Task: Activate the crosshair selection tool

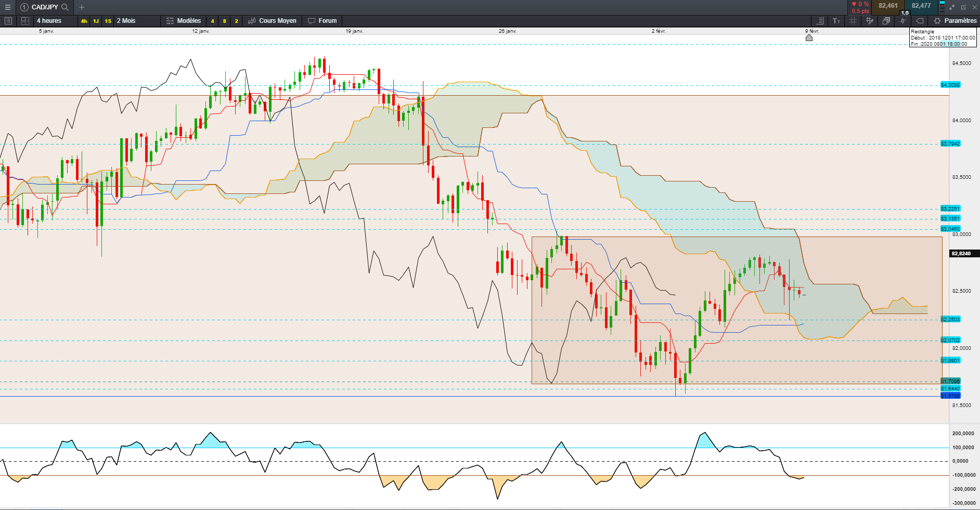Action: point(853,21)
